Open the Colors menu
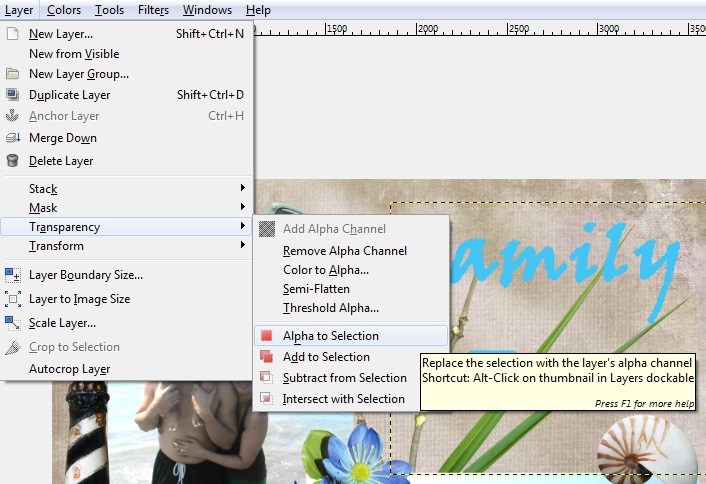 tap(64, 10)
